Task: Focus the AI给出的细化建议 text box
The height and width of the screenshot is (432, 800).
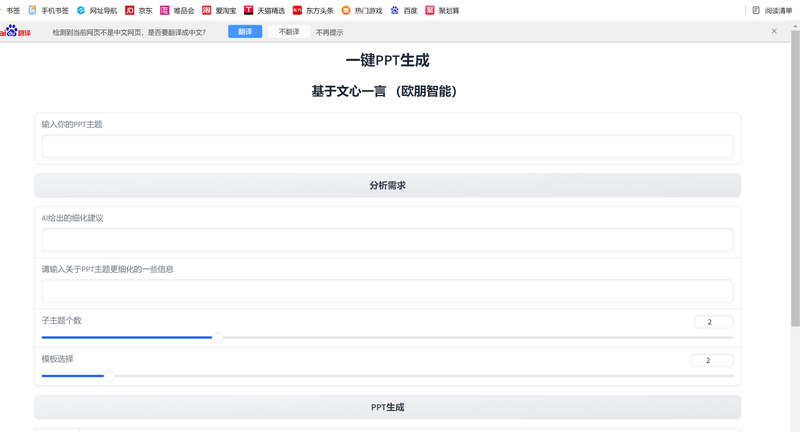Action: (x=387, y=240)
